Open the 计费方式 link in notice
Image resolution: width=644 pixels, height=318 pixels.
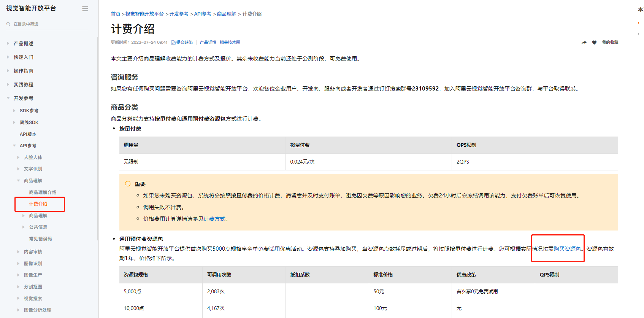(214, 219)
